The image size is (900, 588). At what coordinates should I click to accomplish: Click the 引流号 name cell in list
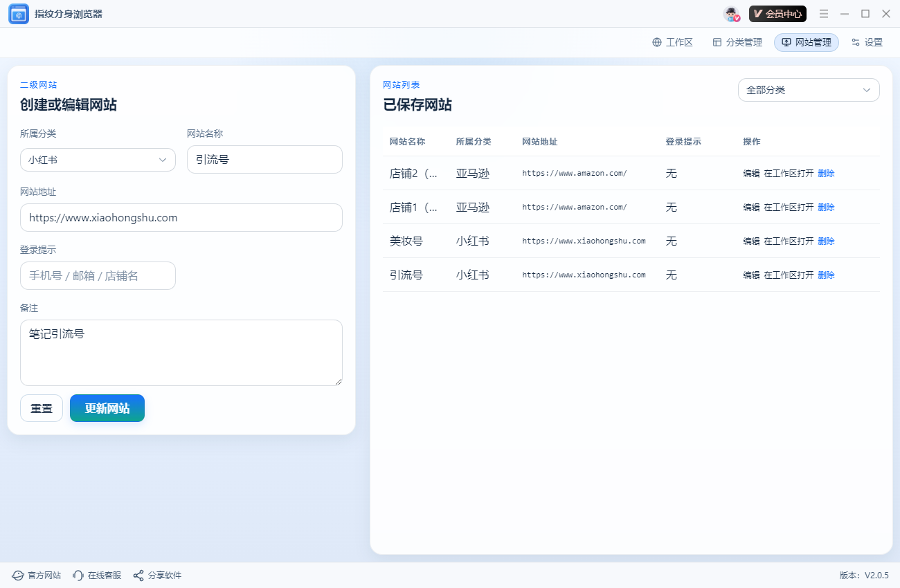pyautogui.click(x=406, y=275)
